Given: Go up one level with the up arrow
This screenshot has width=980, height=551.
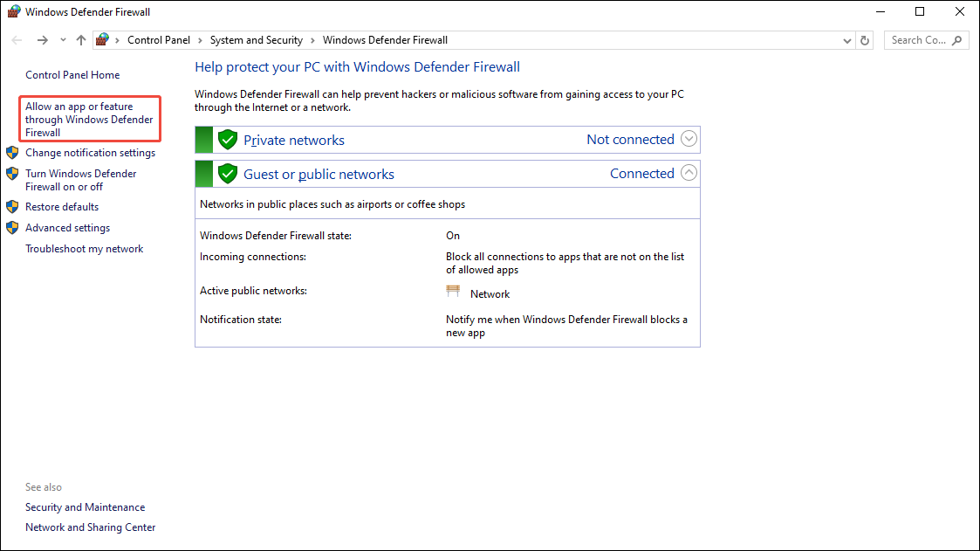Looking at the screenshot, I should (80, 40).
